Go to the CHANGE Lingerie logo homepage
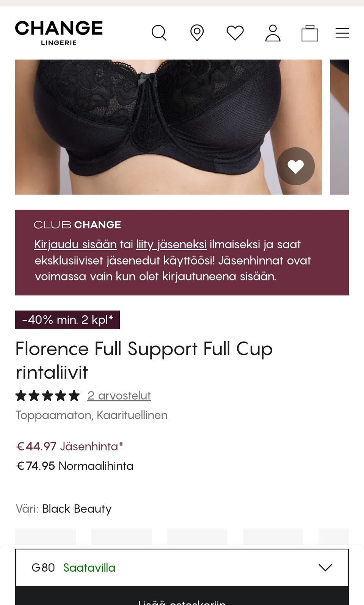This screenshot has height=605, width=364. coord(59,33)
